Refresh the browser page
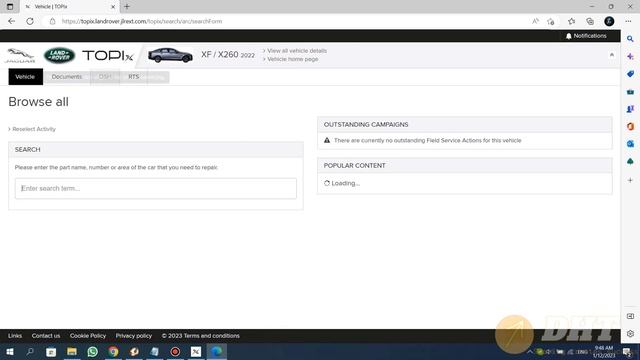640x360 pixels. click(30, 21)
